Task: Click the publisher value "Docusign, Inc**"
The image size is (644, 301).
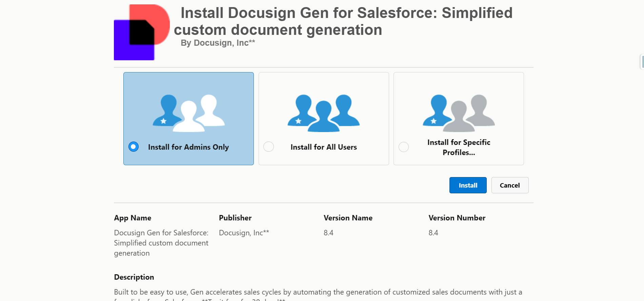Action: point(244,233)
